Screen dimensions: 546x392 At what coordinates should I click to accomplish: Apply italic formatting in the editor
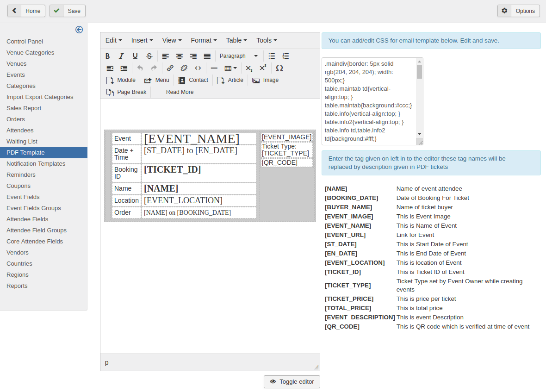pos(121,56)
